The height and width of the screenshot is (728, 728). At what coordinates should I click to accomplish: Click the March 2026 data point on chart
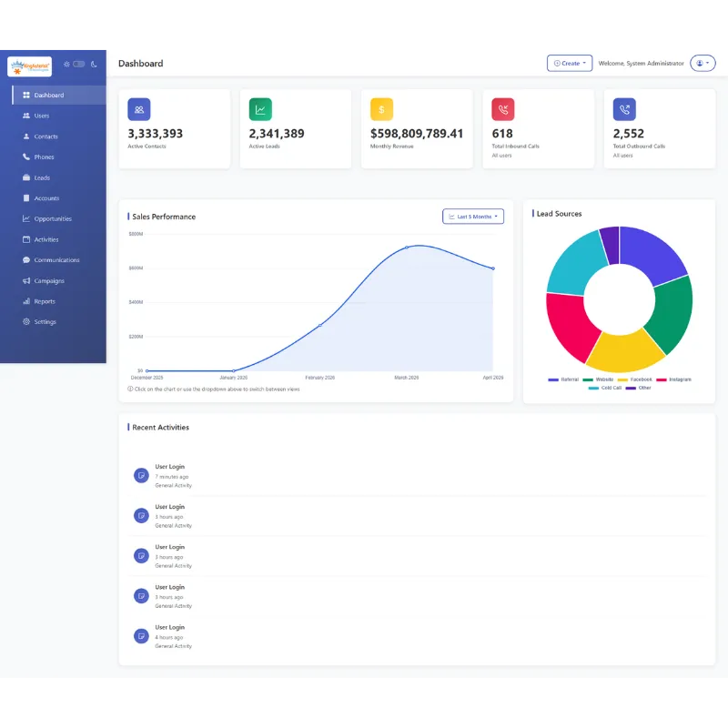click(407, 248)
